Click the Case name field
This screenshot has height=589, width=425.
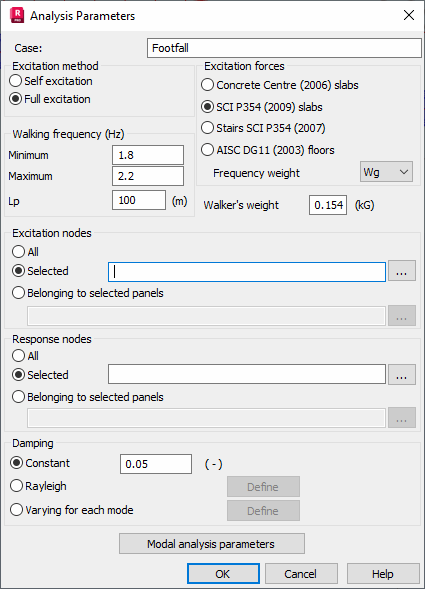284,48
